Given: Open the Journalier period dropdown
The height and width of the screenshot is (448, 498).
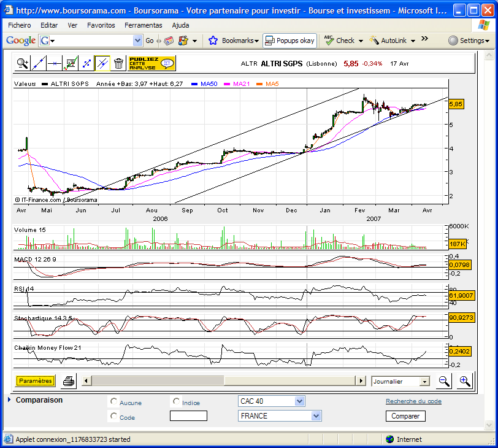Looking at the screenshot, I should pos(424,382).
